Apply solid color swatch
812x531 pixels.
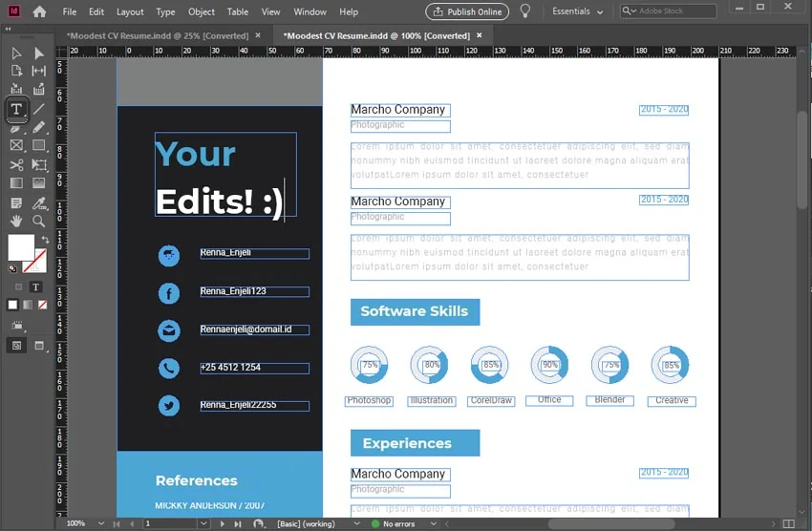pos(12,305)
